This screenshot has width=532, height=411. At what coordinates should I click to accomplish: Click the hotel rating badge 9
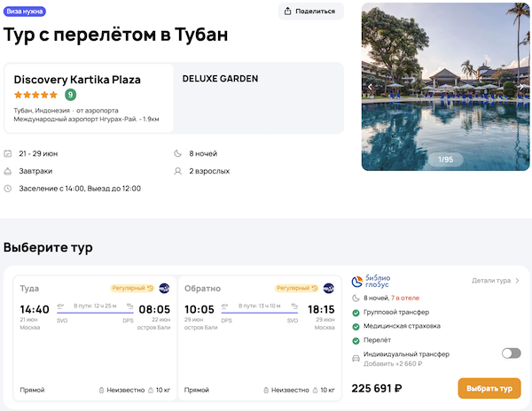(70, 95)
